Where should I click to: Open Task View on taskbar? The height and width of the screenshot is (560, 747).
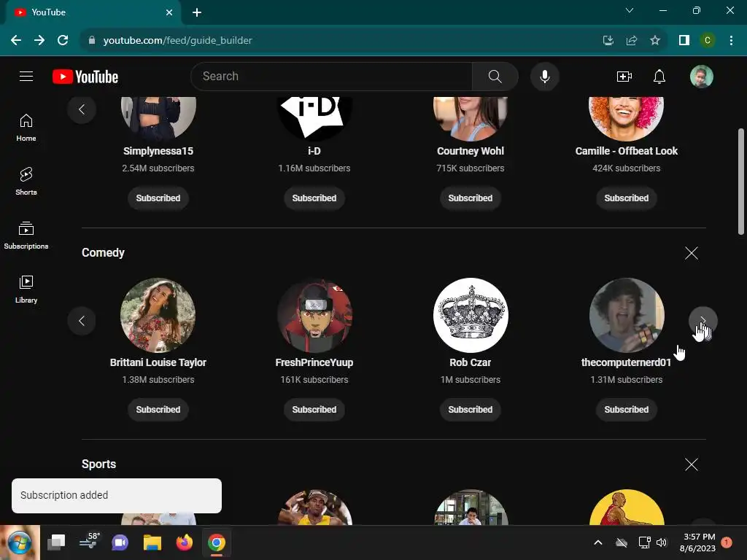(56, 542)
